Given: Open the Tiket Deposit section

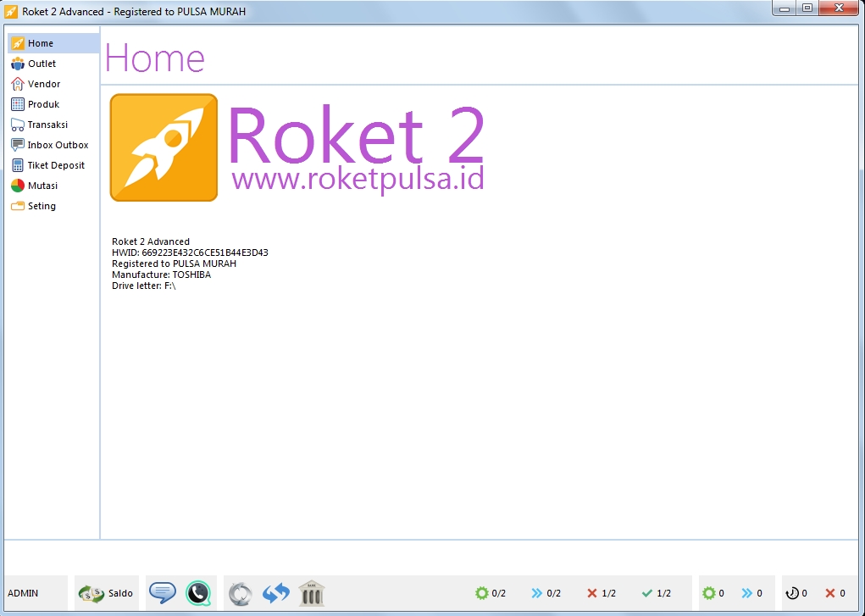Looking at the screenshot, I should click(53, 165).
